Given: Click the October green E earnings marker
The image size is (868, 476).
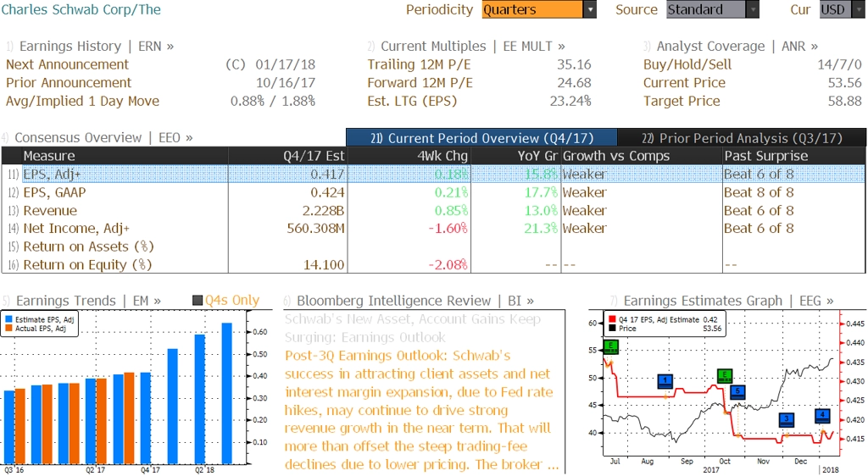Looking at the screenshot, I should [725, 376].
